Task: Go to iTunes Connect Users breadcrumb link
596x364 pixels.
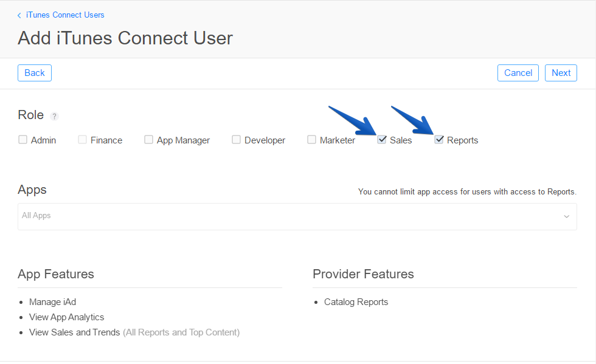Action: [65, 15]
